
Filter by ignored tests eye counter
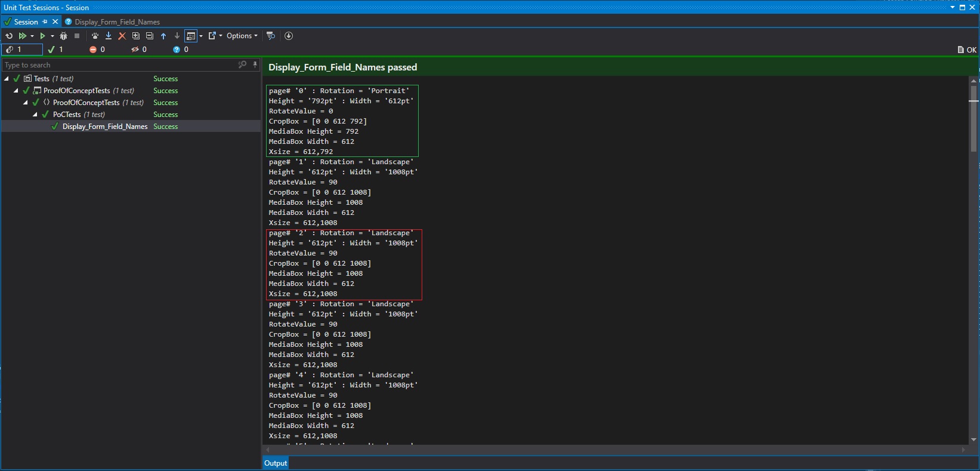(139, 50)
